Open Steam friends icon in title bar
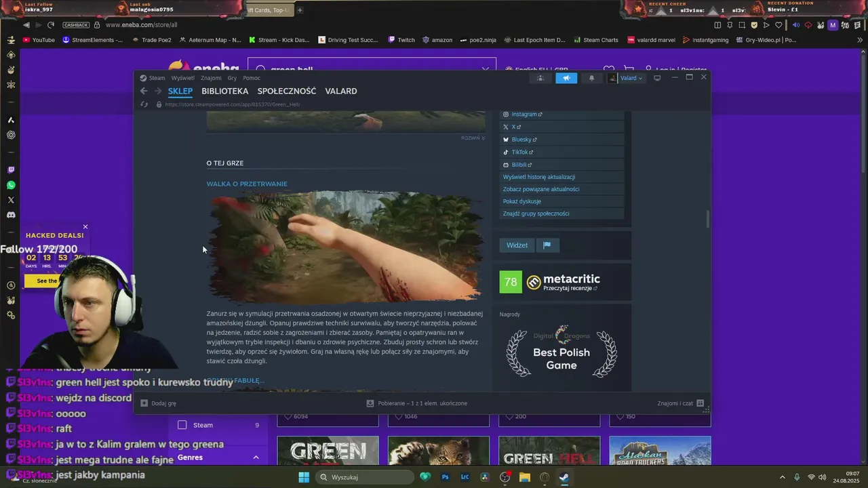 click(x=540, y=78)
